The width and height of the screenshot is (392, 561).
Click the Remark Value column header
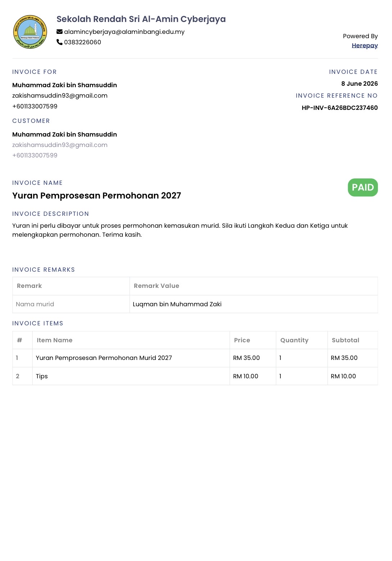(157, 286)
